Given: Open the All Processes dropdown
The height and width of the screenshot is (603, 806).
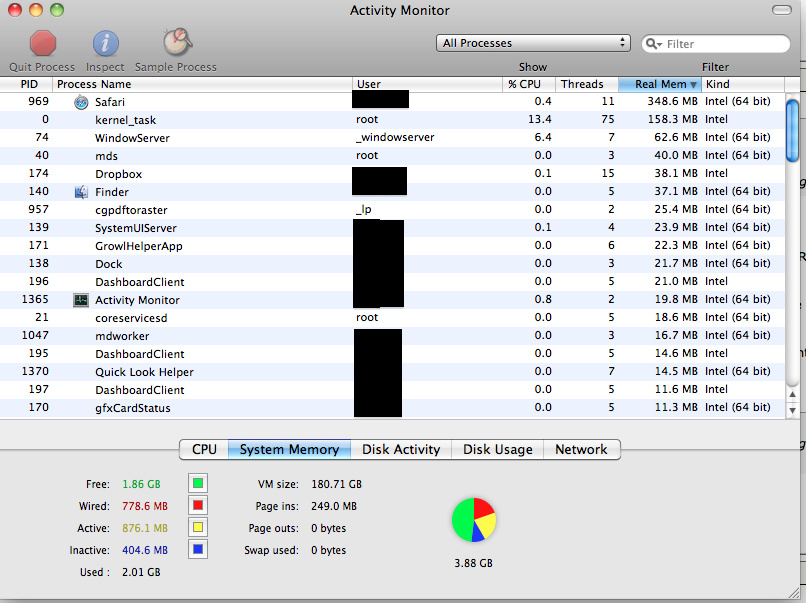Looking at the screenshot, I should [x=533, y=43].
